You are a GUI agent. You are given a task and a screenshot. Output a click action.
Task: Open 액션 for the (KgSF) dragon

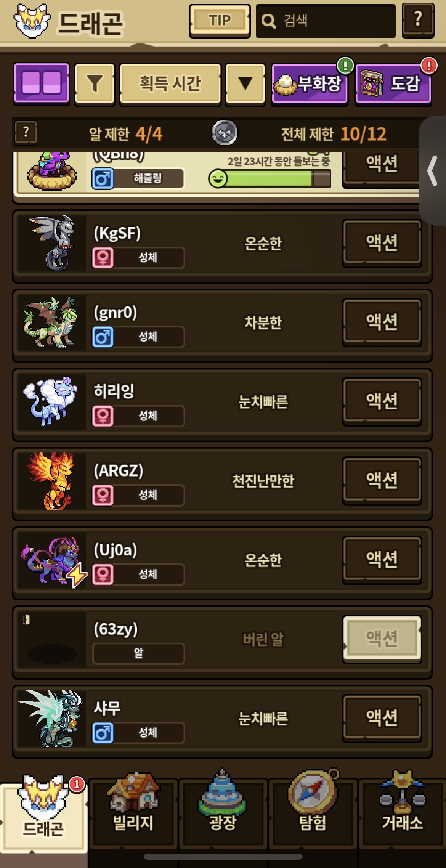[x=382, y=243]
